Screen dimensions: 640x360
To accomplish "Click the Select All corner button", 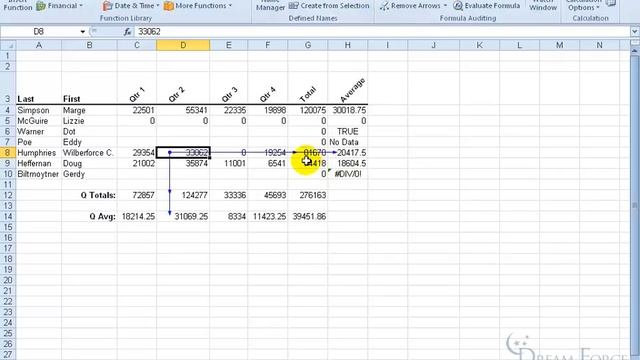I will pyautogui.click(x=8, y=45).
